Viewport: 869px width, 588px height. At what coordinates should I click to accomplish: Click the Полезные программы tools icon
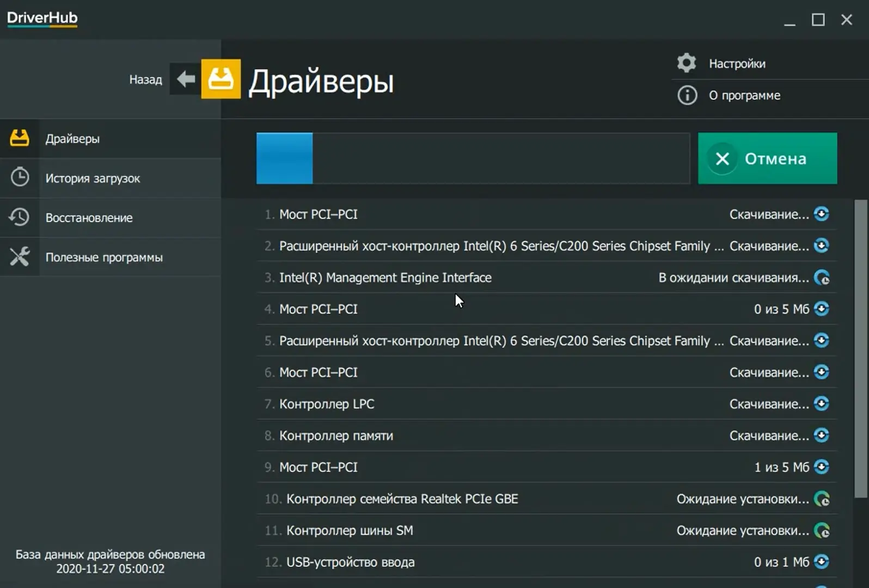(x=20, y=257)
